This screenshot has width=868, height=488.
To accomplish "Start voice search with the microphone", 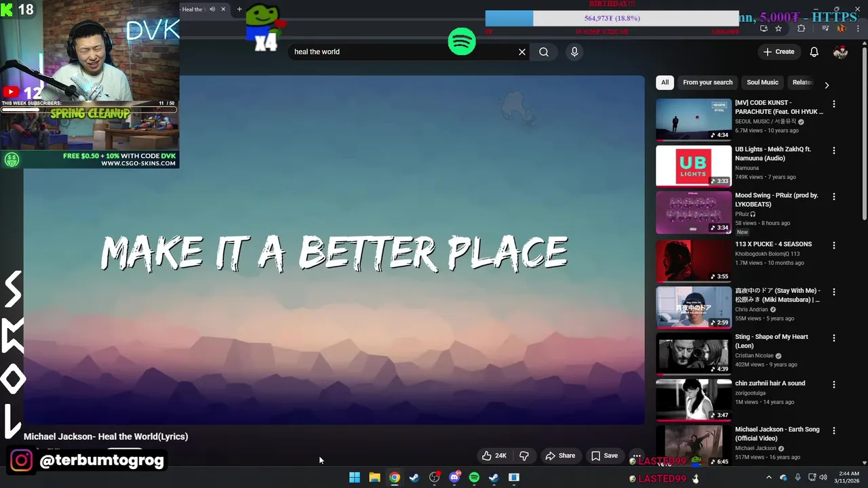I will tap(574, 52).
